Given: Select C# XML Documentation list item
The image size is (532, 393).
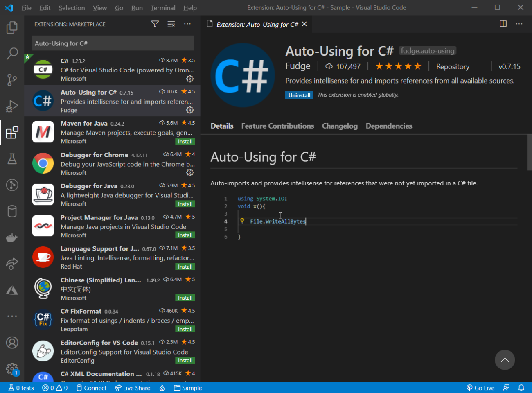Looking at the screenshot, I should [112, 375].
